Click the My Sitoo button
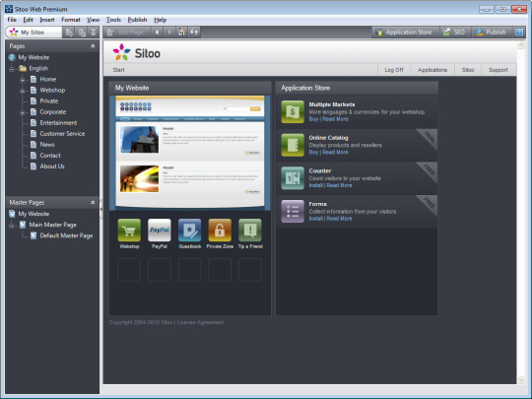Screen dimensions: 532x399 point(33,33)
